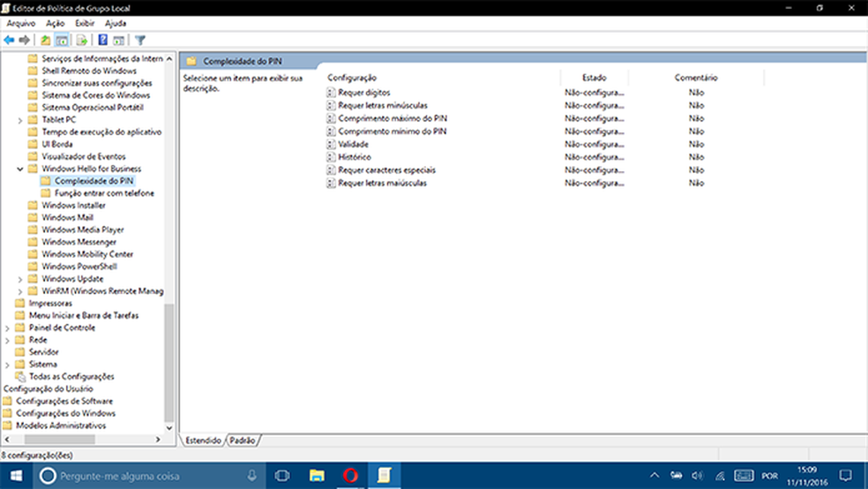Show hidden tray icons chevron
The image size is (868, 489).
pyautogui.click(x=655, y=476)
